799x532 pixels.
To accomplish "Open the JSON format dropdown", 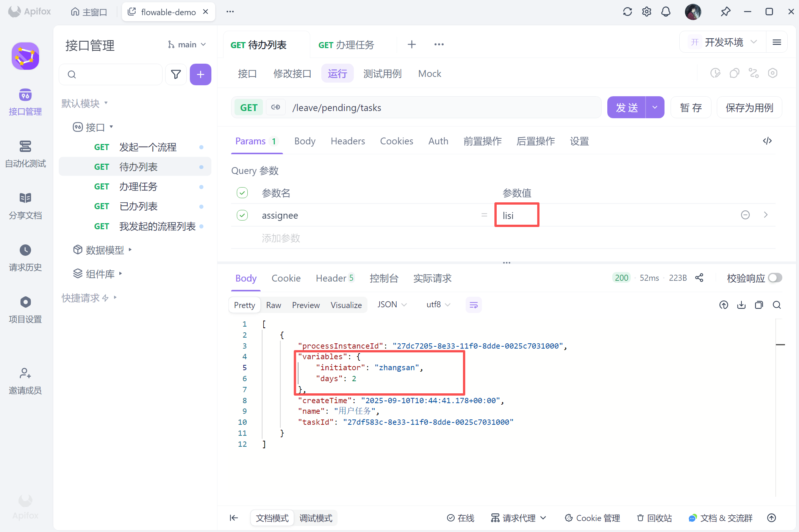I will coord(392,305).
